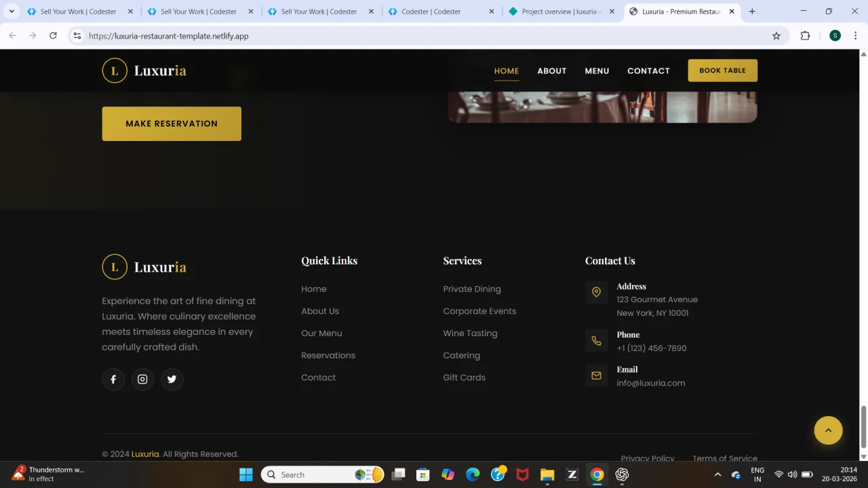This screenshot has height=488, width=868.
Task: Open the Gift Cards service link
Action: pyautogui.click(x=465, y=378)
